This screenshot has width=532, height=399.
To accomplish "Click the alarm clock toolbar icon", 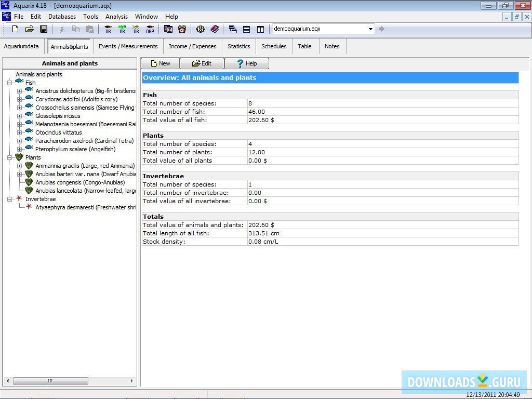I will click(182, 29).
